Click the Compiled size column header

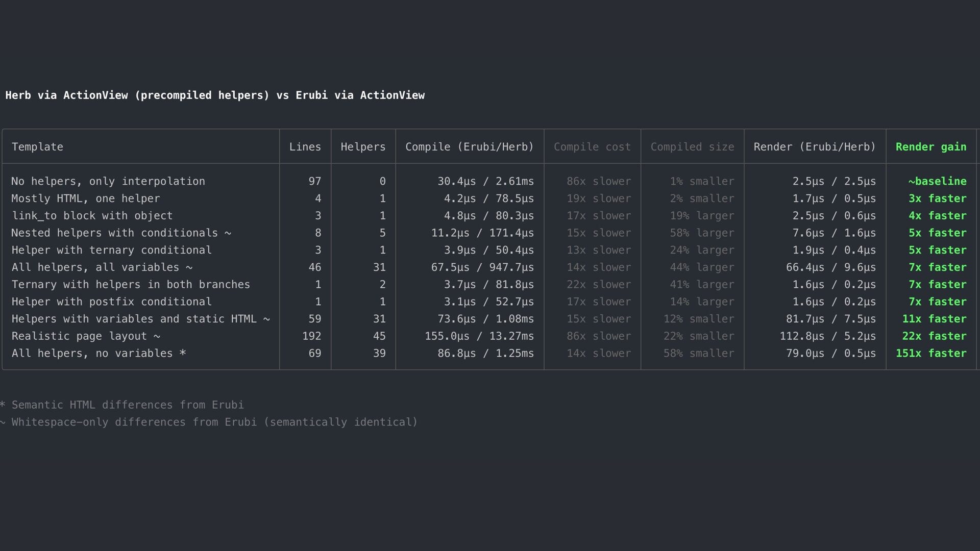(692, 147)
